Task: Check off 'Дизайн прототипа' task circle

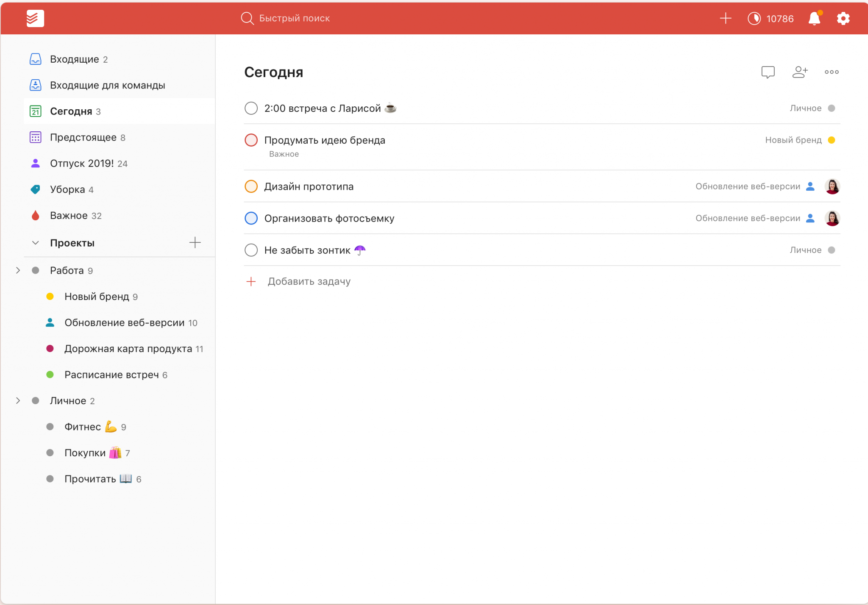Action: pyautogui.click(x=251, y=186)
